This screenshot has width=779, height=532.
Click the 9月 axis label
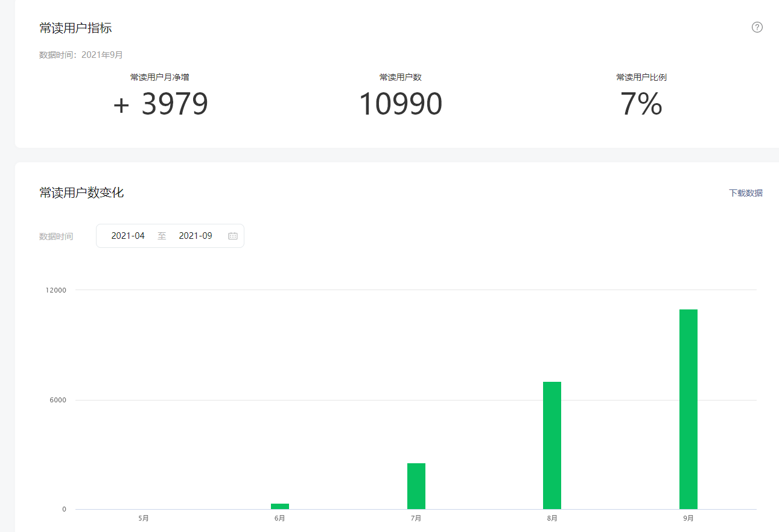tap(688, 518)
